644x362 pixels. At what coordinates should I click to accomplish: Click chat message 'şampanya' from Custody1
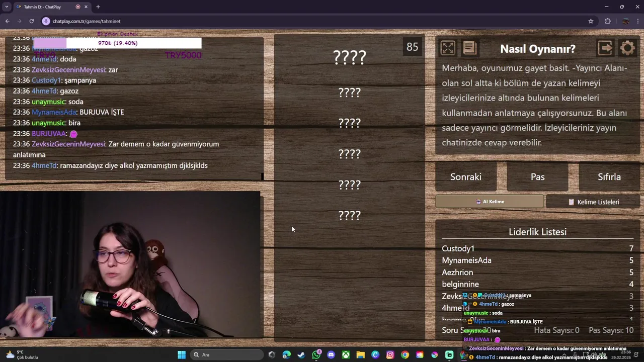tap(54, 80)
